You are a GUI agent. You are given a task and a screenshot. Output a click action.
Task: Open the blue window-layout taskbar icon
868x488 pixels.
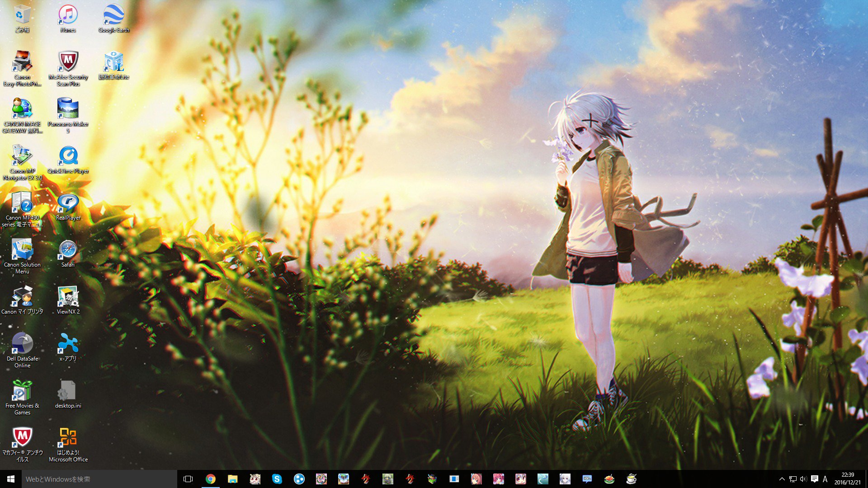[x=454, y=479]
